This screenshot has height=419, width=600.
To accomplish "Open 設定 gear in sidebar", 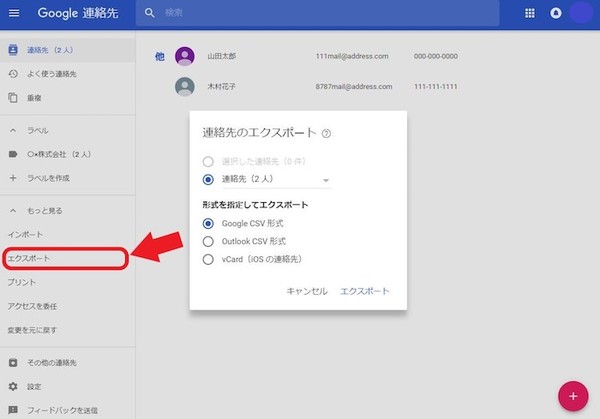I will pos(13,386).
